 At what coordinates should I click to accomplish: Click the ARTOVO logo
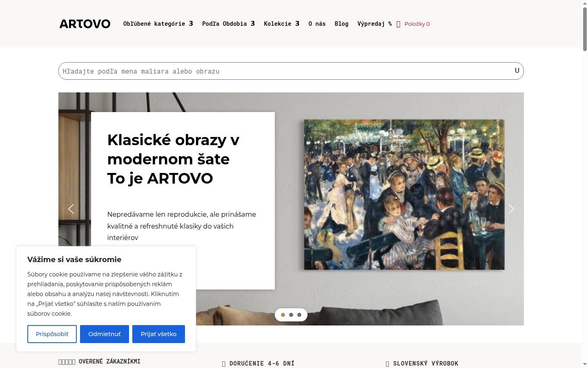pos(85,24)
